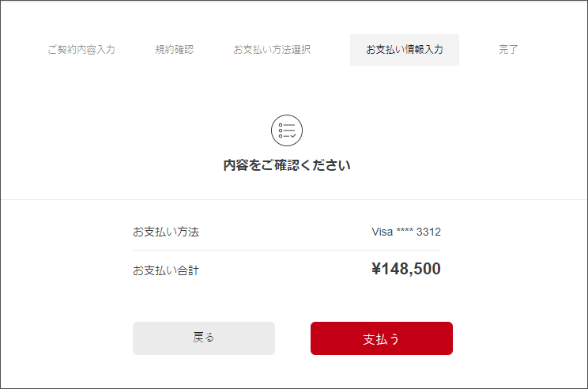
Task: Click the checklist icon above the heading
Action: (x=287, y=130)
